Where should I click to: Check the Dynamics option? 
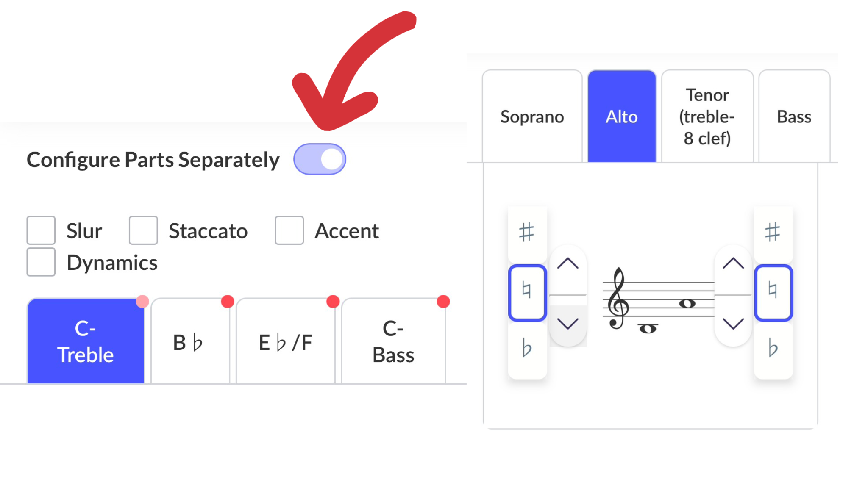(41, 261)
